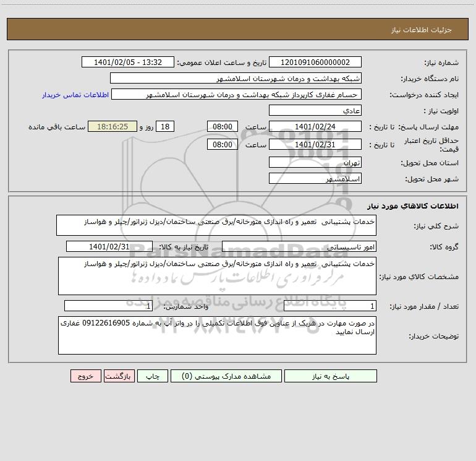Click the priority field عادی
This screenshot has width=476, height=461.
[x=315, y=110]
